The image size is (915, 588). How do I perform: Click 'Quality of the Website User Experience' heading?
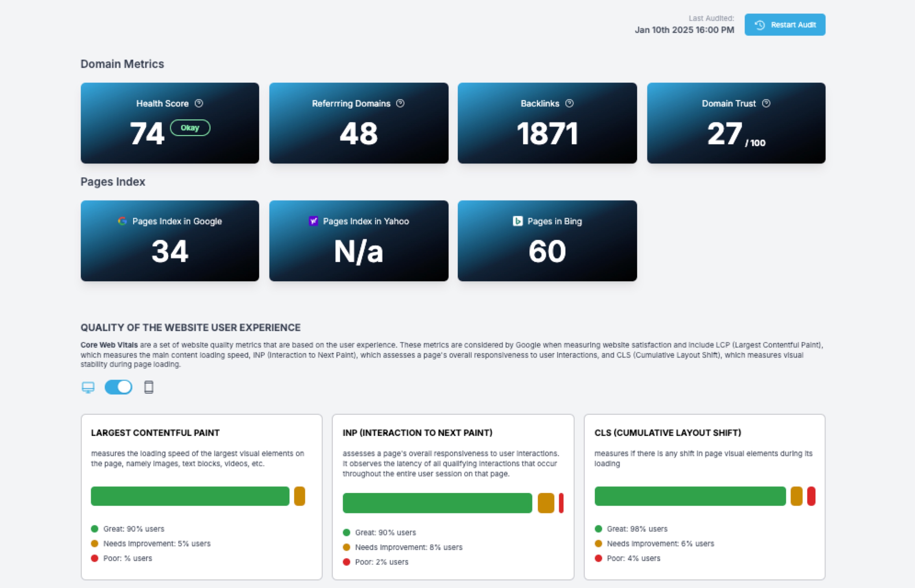pos(190,328)
